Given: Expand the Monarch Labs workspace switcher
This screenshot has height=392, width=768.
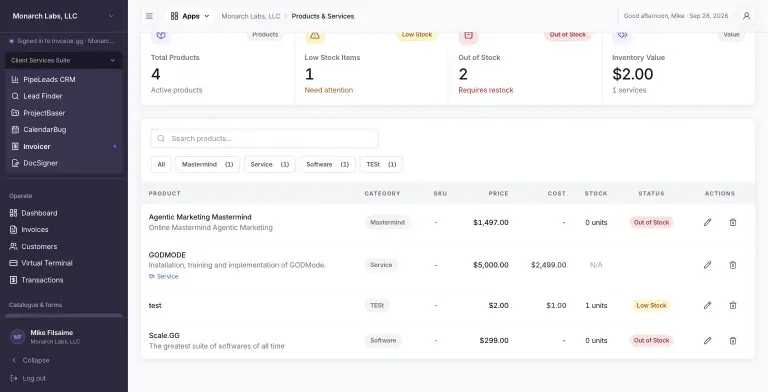Looking at the screenshot, I should pos(64,16).
